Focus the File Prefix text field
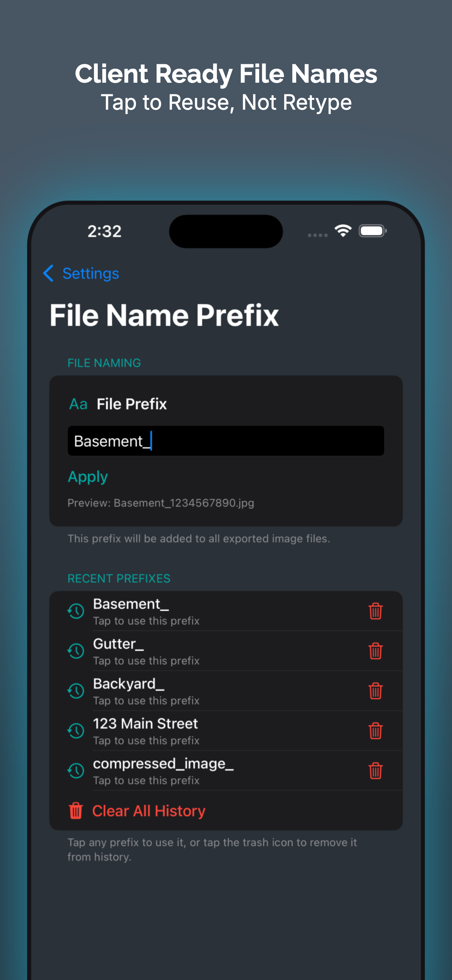This screenshot has width=452, height=980. click(225, 441)
